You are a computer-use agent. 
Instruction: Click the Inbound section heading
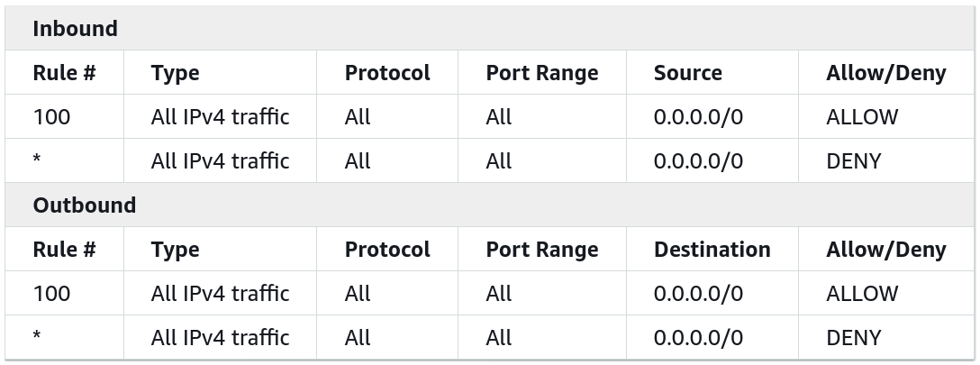75,29
